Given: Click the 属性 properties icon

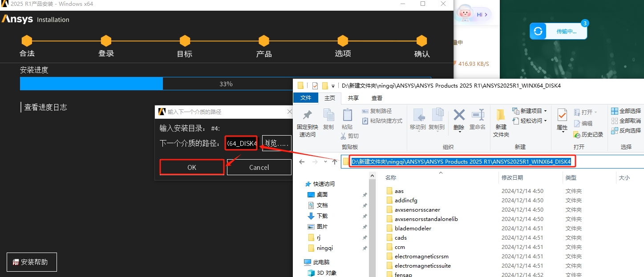Looking at the screenshot, I should 562,115.
